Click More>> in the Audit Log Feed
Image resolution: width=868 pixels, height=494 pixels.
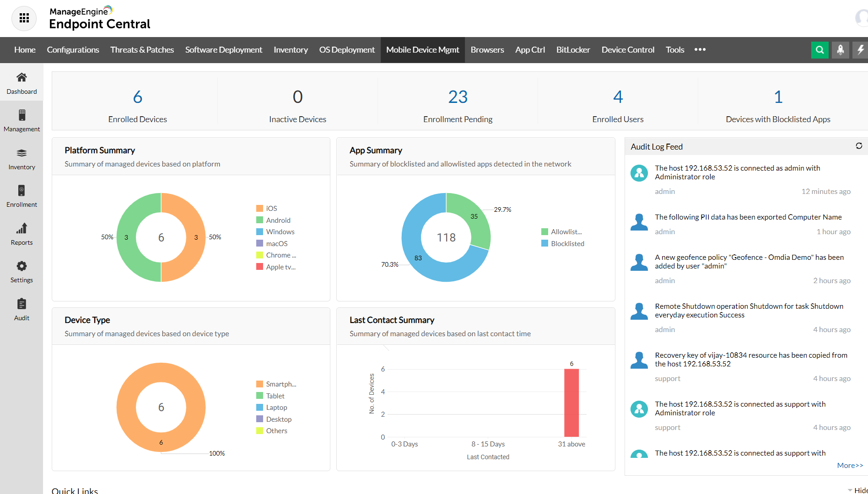pos(850,465)
